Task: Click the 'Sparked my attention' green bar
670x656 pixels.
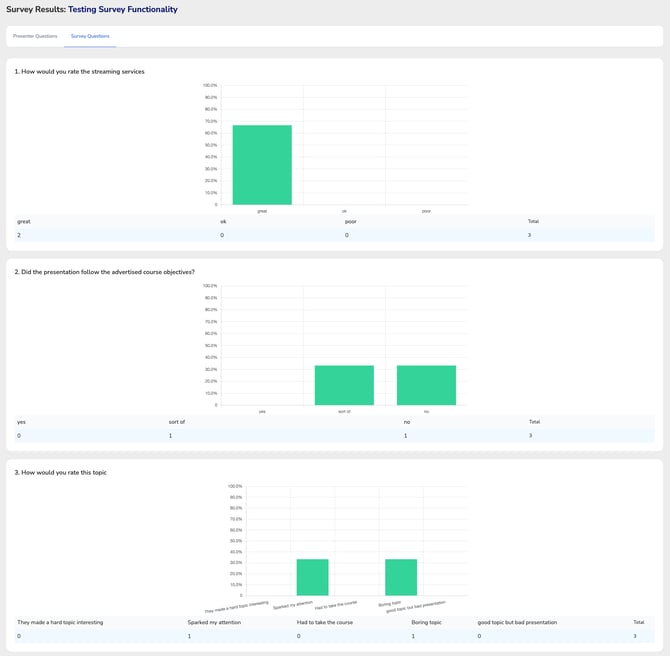Action: [x=312, y=578]
